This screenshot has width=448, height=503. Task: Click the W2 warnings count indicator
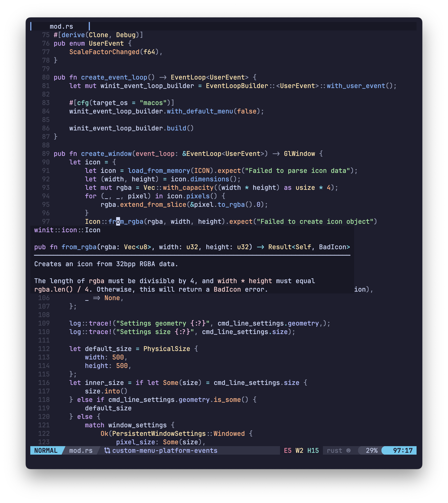299,450
